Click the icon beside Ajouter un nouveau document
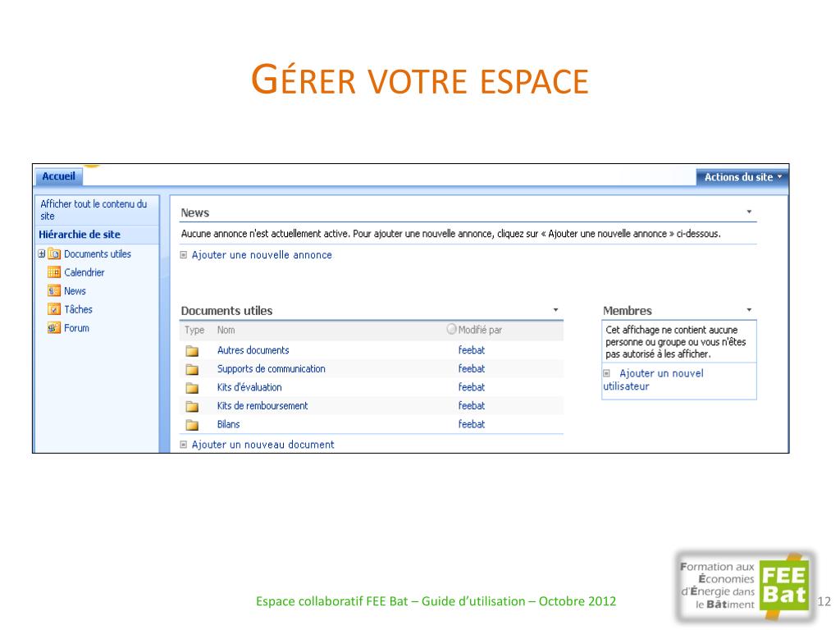This screenshot has height=630, width=840. (x=183, y=445)
